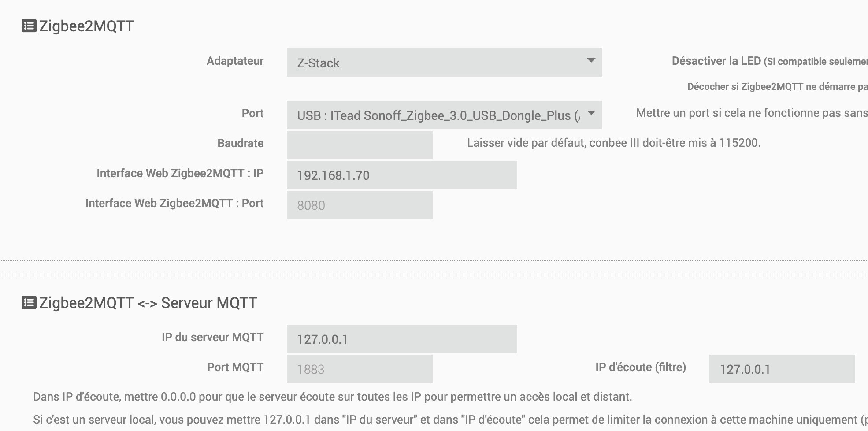The width and height of the screenshot is (868, 431).
Task: Click the Laisser vide par défaut hint text
Action: pos(614,143)
